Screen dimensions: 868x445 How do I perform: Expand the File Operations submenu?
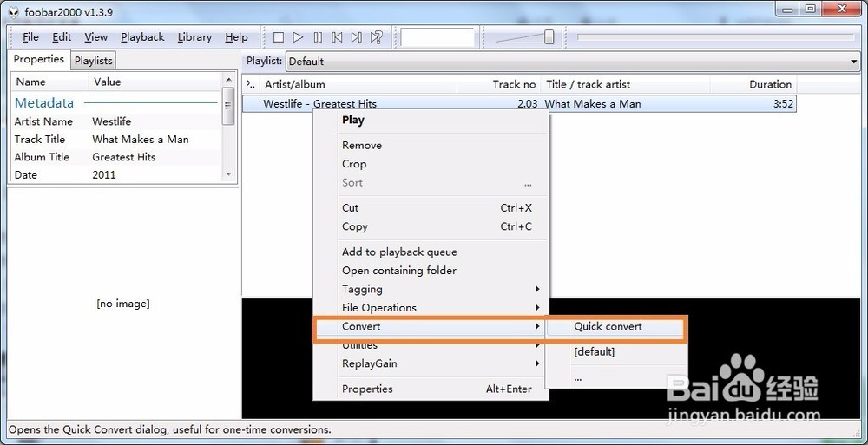point(431,308)
